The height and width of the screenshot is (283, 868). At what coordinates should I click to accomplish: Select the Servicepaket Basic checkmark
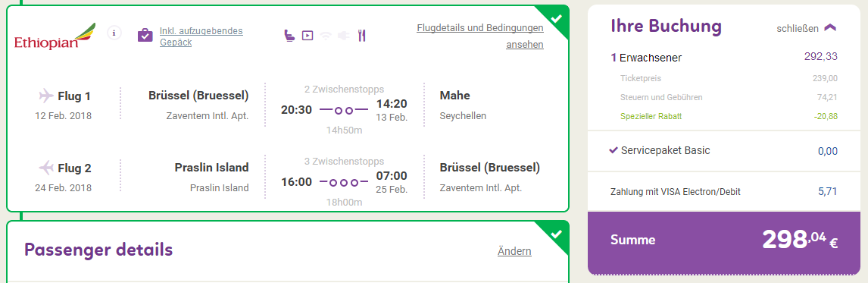(x=614, y=149)
